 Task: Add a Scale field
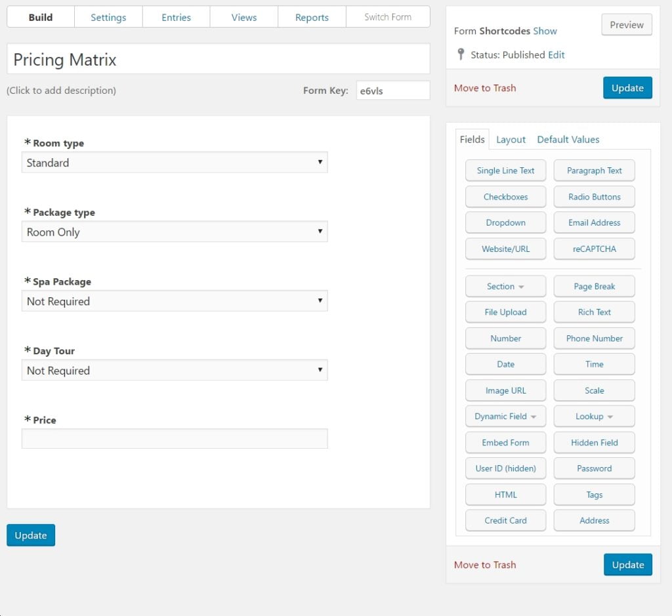594,390
